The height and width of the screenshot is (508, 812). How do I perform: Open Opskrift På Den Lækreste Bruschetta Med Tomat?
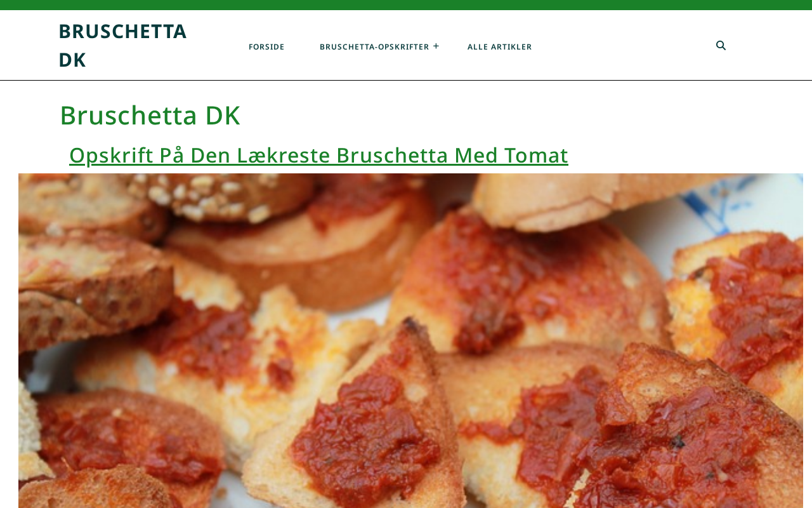click(x=318, y=155)
